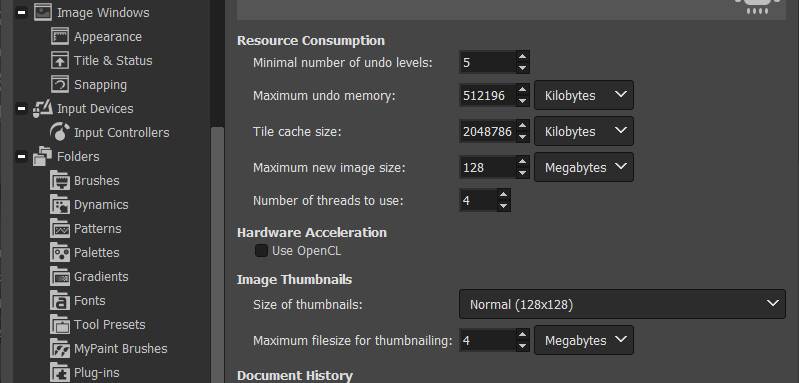Open the Gradients folder icon
This screenshot has height=383, width=799.
[x=60, y=276]
